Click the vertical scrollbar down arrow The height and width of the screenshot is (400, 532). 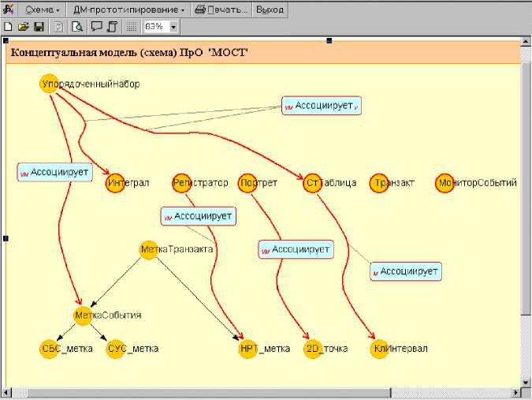[526, 382]
